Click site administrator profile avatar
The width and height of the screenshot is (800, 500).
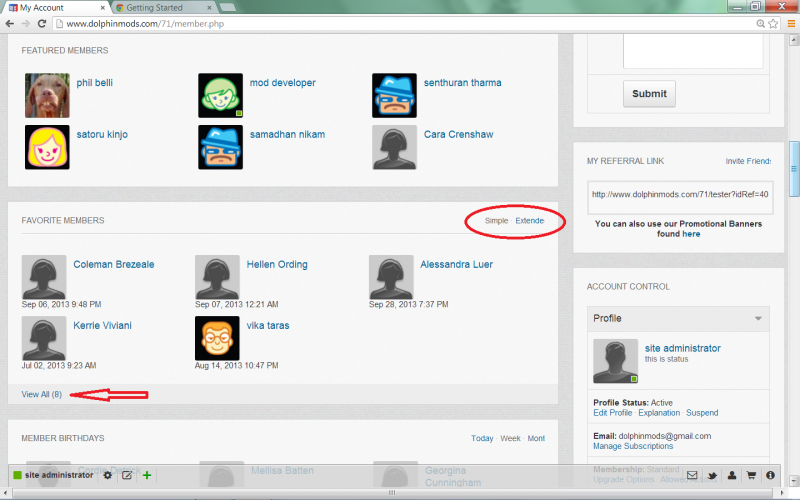click(615, 361)
